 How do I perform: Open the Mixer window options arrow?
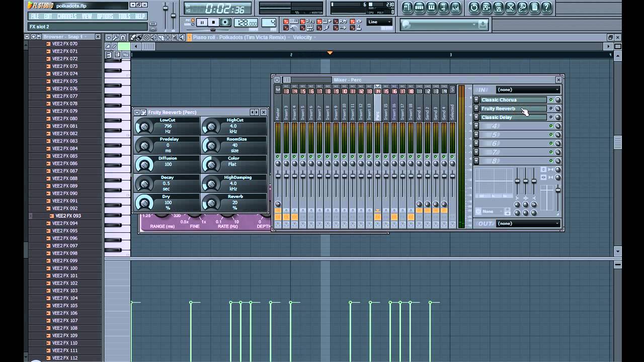277,80
